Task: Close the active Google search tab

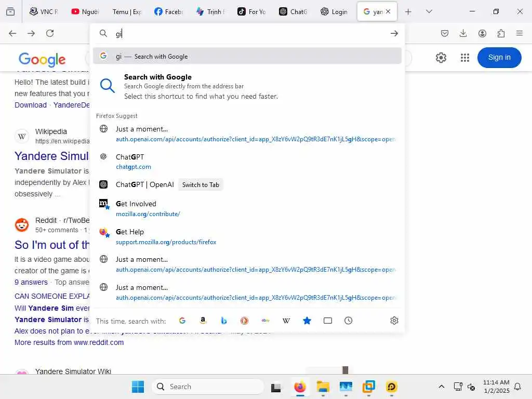Action: tap(388, 11)
